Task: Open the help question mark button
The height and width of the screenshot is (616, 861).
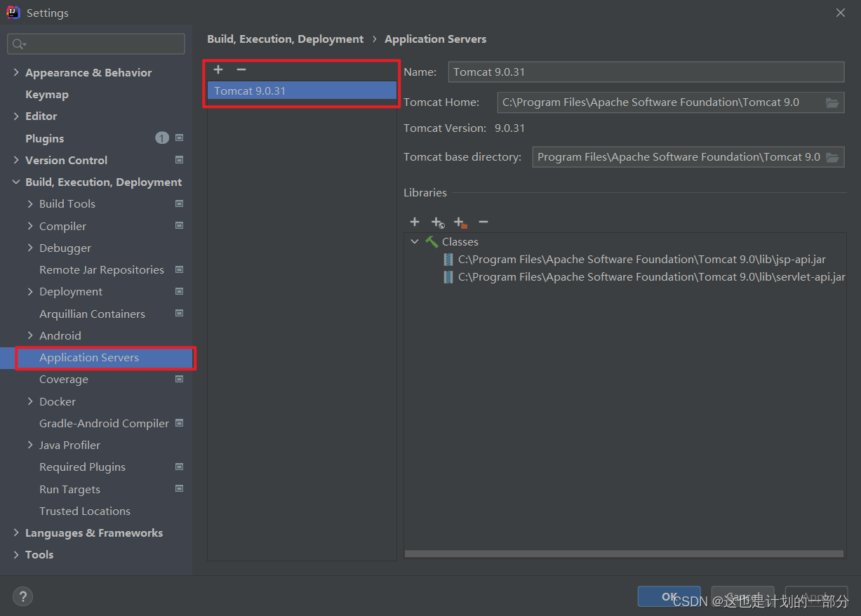Action: point(22,597)
